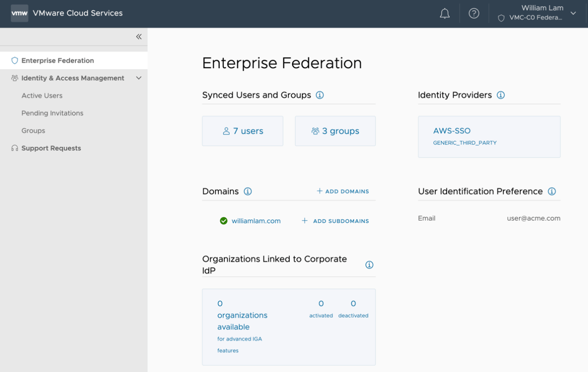The height and width of the screenshot is (372, 588).
Task: Click the VMC-C0 Federa... organization name
Action: (536, 18)
